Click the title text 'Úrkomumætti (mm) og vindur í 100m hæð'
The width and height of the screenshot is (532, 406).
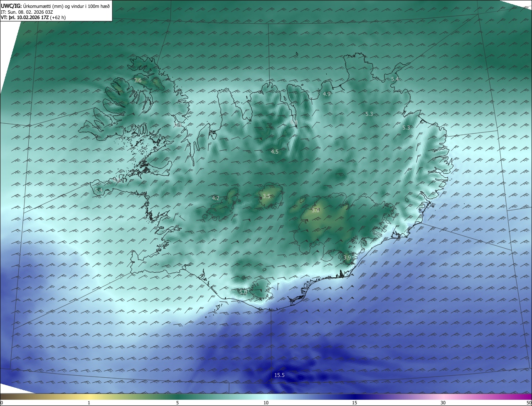point(66,5)
